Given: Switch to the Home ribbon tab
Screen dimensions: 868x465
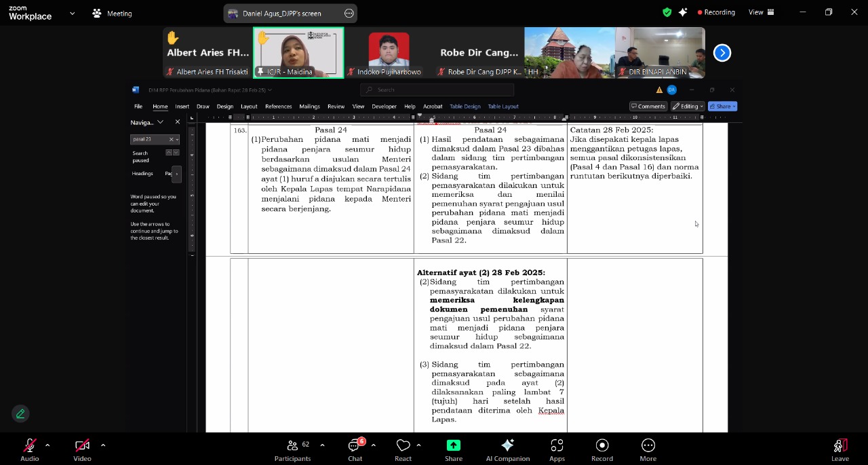Looking at the screenshot, I should (160, 107).
